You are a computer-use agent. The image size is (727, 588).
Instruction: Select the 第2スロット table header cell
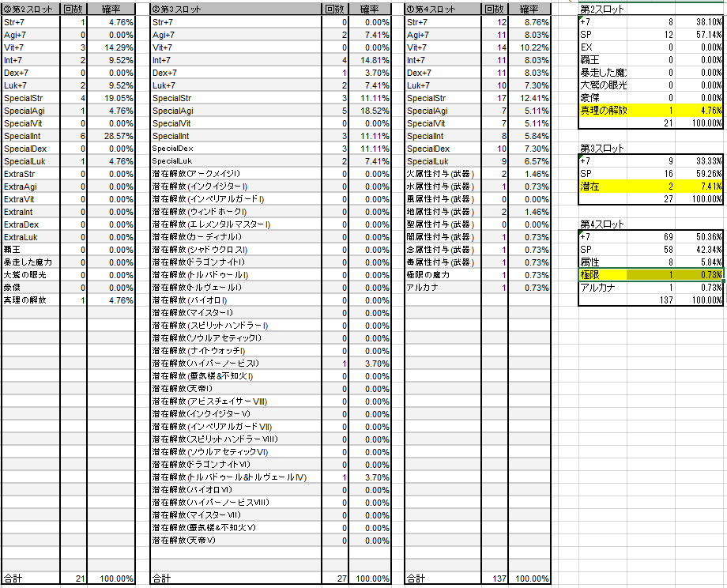[x=33, y=9]
